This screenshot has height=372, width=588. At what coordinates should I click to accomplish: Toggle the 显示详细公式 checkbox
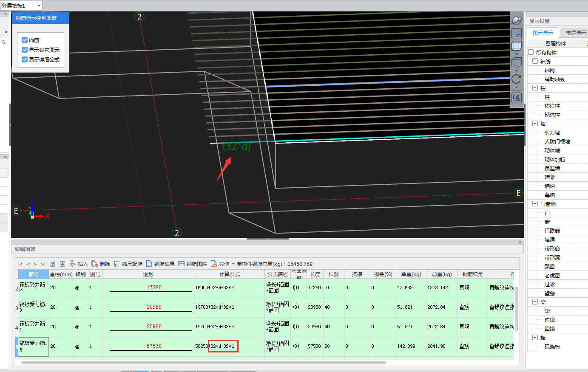coord(25,59)
